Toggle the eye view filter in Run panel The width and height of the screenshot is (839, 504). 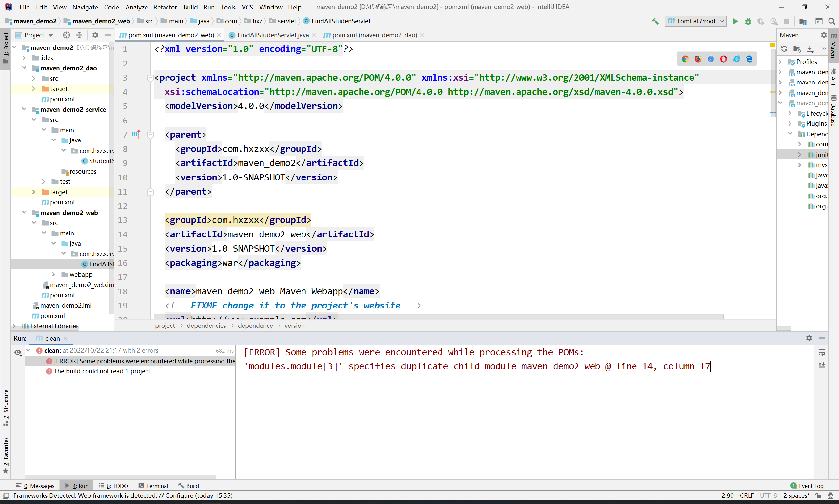[x=18, y=353]
